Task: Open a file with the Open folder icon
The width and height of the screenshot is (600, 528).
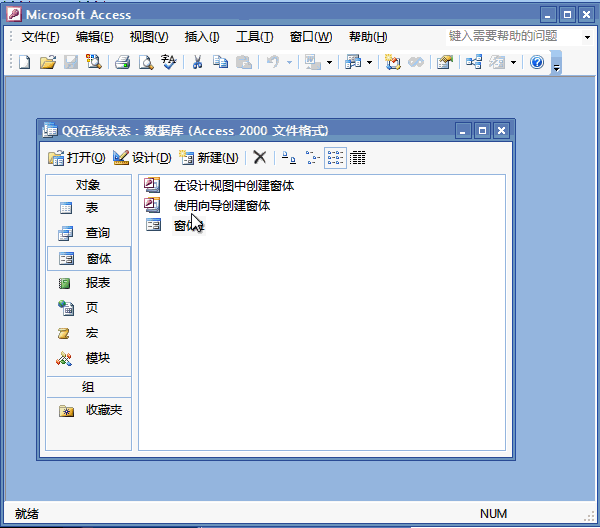Action: (x=48, y=62)
